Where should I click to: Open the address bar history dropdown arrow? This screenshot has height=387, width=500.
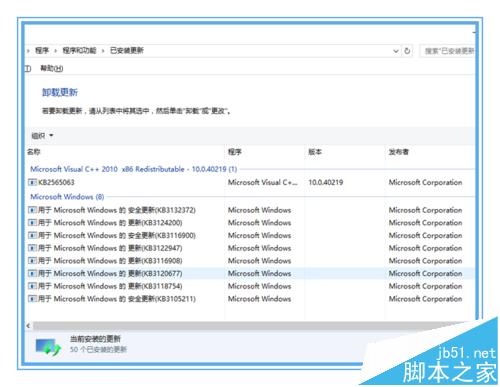(x=396, y=51)
